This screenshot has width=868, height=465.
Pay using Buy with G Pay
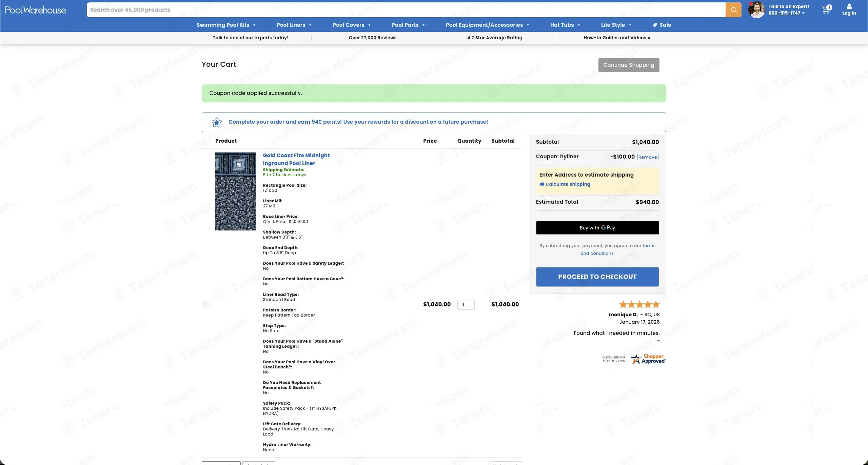tap(597, 228)
